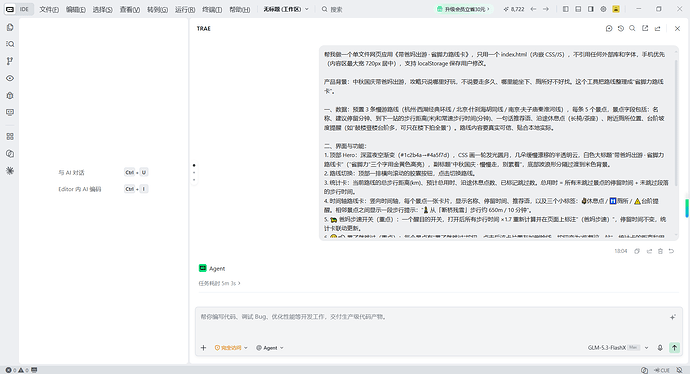The image size is (690, 374).
Task: Open the eye preview icon in the activity bar
Action: point(10,78)
